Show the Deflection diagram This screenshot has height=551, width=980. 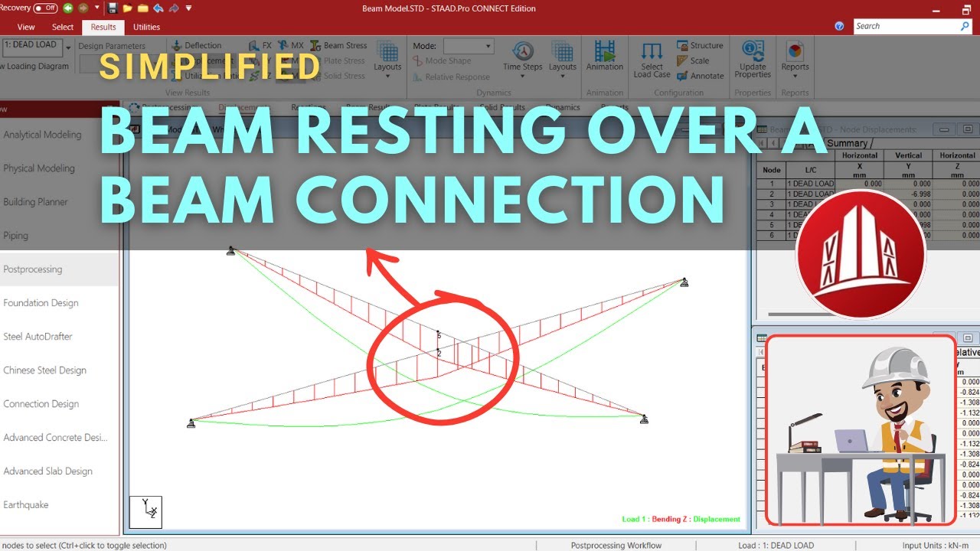point(196,45)
